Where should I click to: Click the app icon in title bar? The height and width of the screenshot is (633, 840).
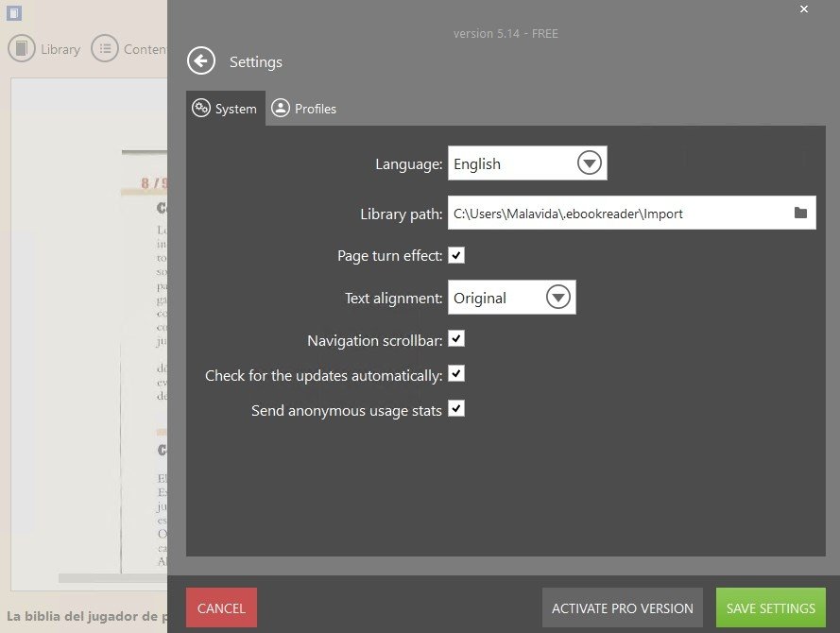pyautogui.click(x=14, y=13)
